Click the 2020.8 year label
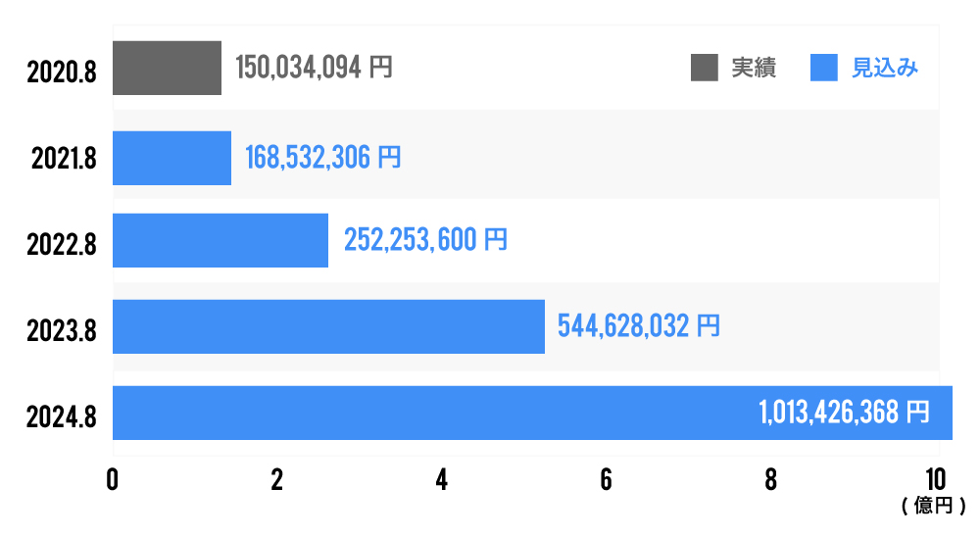The height and width of the screenshot is (537, 980). (63, 71)
